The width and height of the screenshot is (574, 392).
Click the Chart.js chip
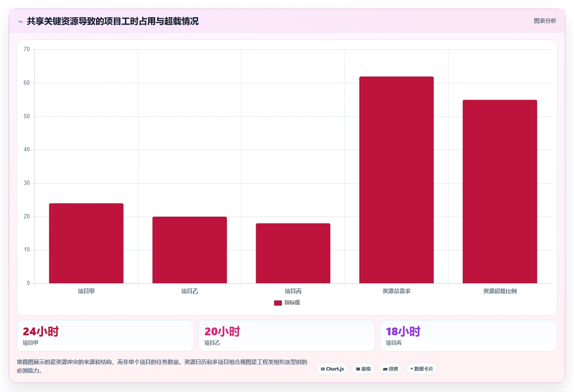332,369
